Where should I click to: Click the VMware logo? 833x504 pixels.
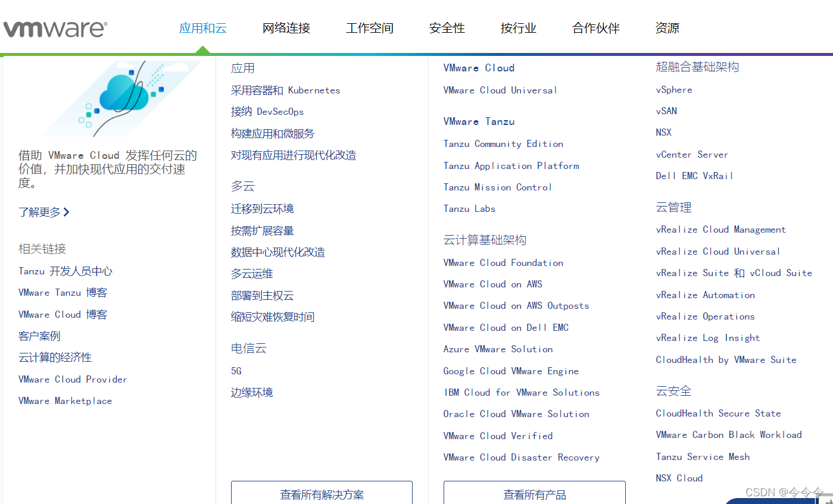tap(55, 27)
